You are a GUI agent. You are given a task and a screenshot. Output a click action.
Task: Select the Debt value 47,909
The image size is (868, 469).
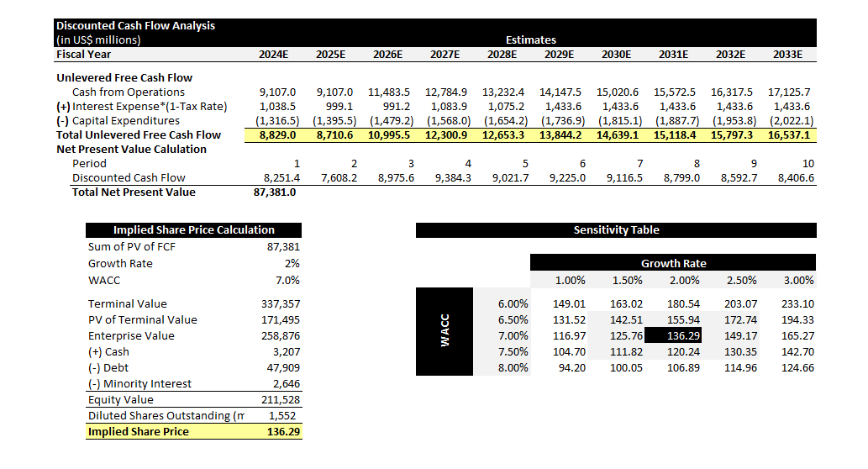283,368
